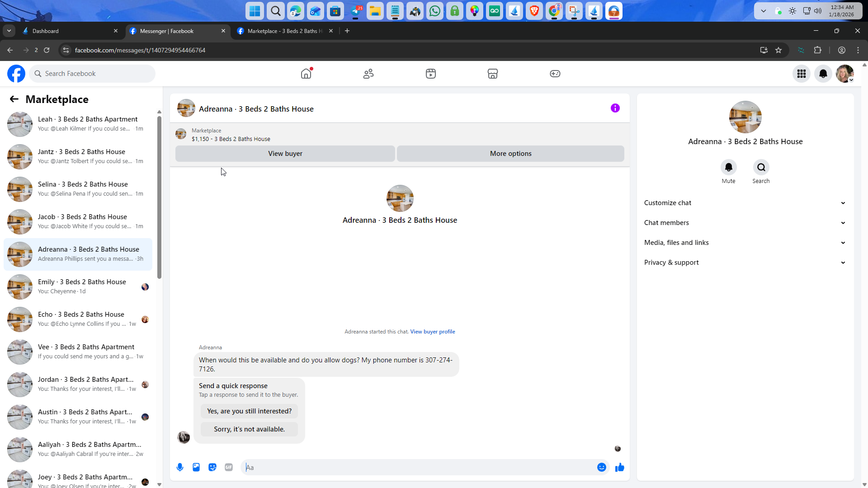868x488 pixels.
Task: Open the emoji picker in message box
Action: [x=601, y=467]
